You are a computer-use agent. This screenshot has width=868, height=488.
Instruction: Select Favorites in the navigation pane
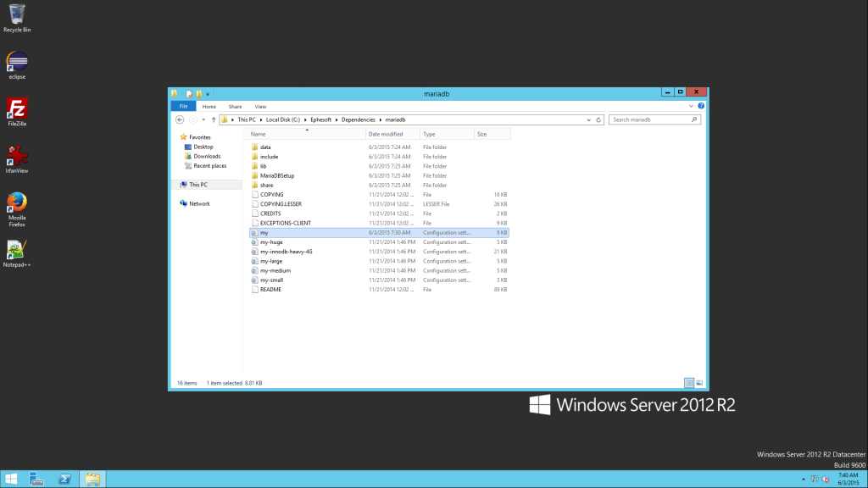click(x=200, y=137)
